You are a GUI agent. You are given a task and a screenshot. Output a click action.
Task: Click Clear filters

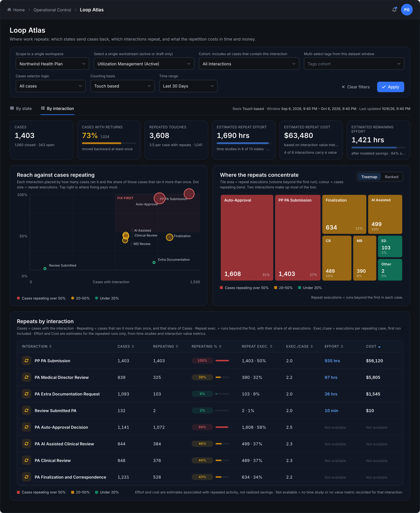355,87
